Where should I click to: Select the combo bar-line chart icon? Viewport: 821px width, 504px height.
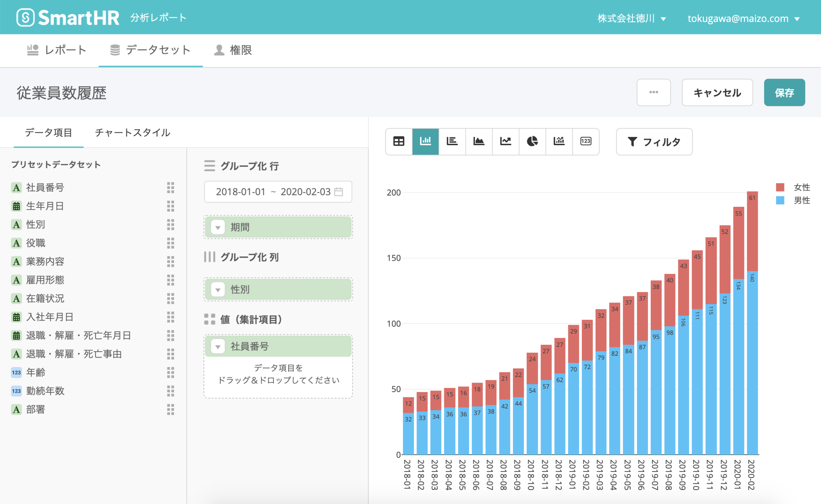pos(559,141)
